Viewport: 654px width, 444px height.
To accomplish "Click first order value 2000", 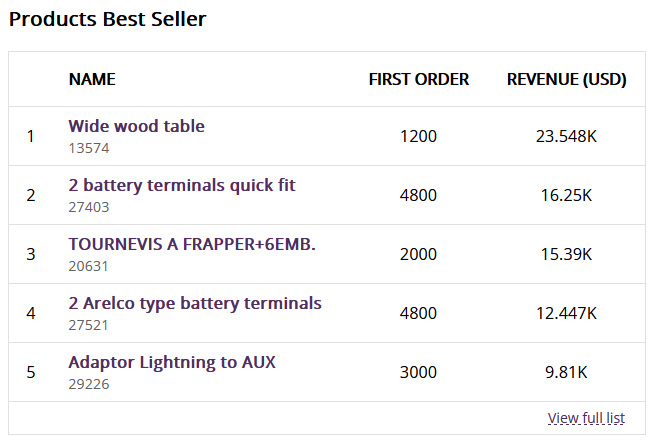I will point(418,254).
